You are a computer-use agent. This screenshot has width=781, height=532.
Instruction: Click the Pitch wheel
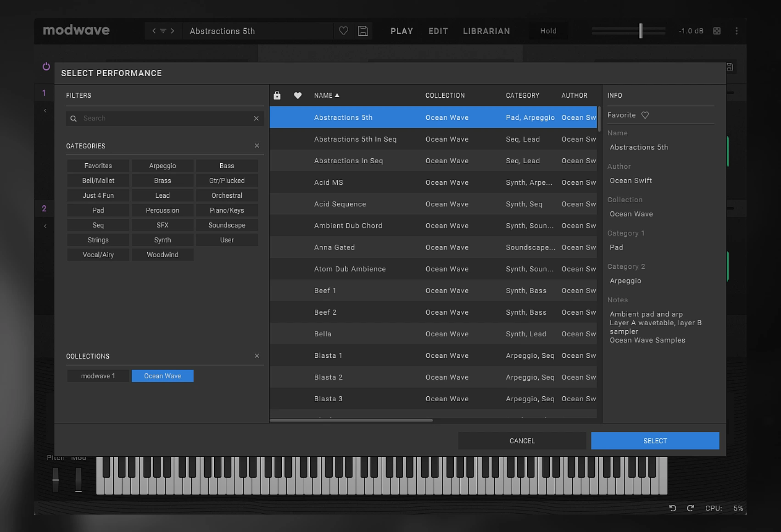click(x=56, y=480)
